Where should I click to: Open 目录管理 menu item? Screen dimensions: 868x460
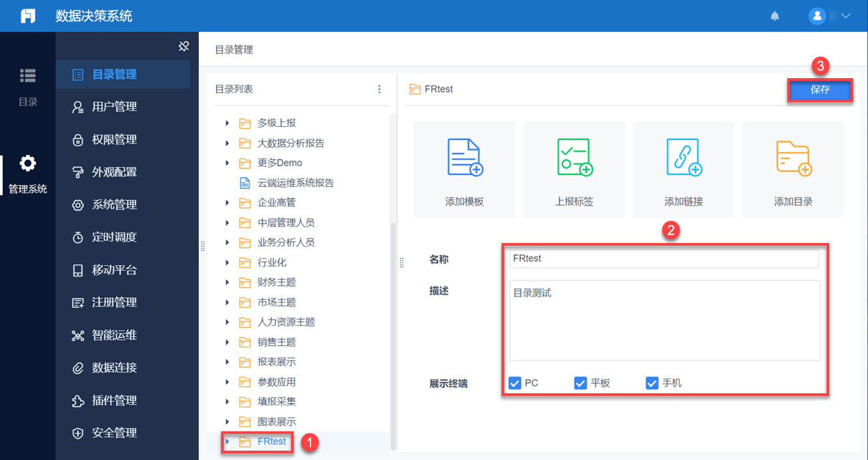tap(124, 74)
